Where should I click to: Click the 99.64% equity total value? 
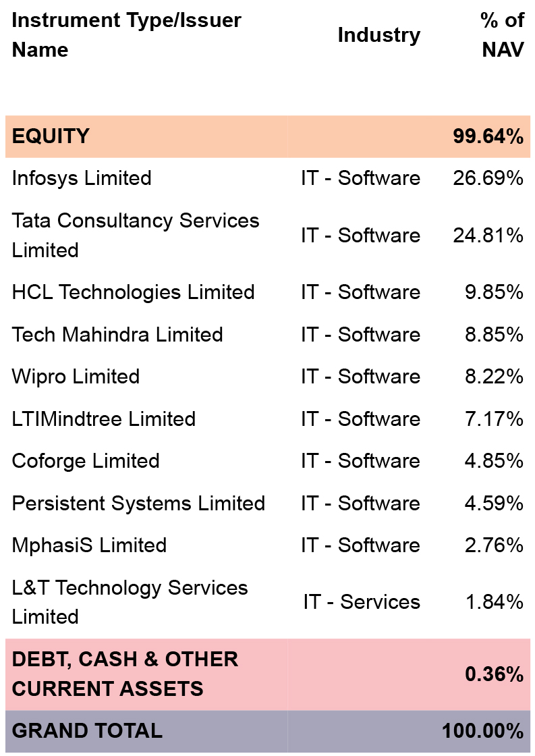pos(488,136)
